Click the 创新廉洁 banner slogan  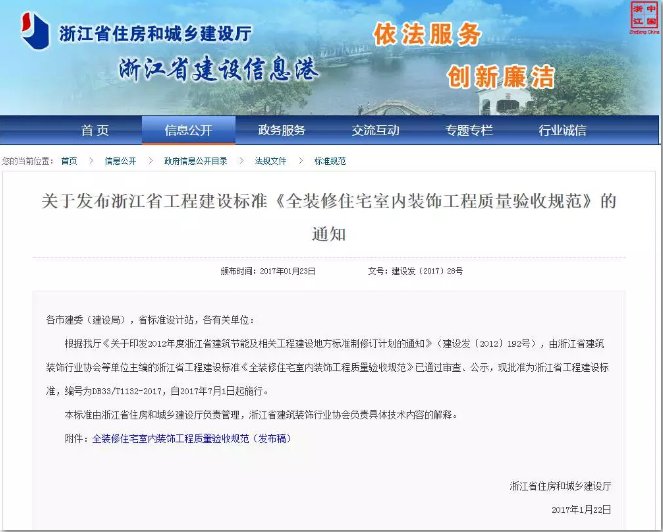tap(501, 77)
